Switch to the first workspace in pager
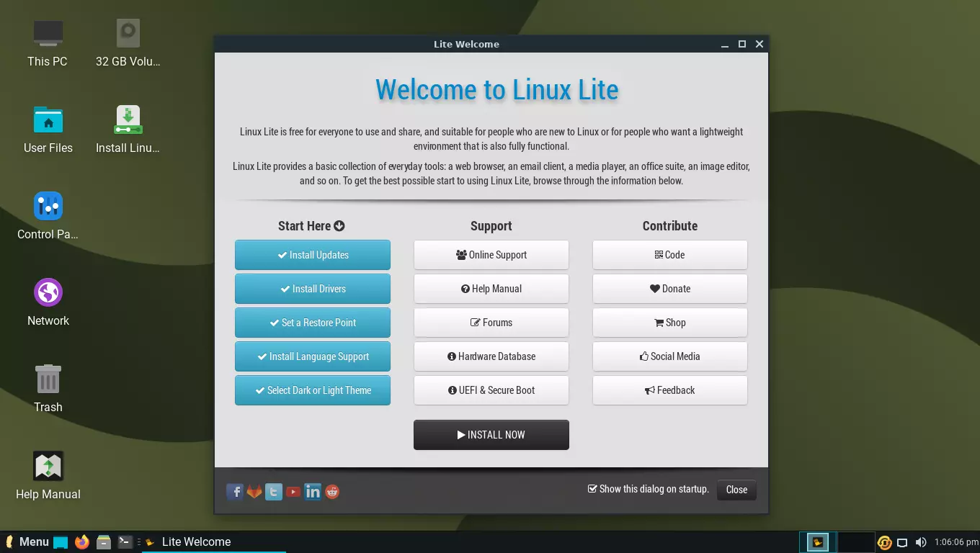The width and height of the screenshot is (980, 553). 818,542
